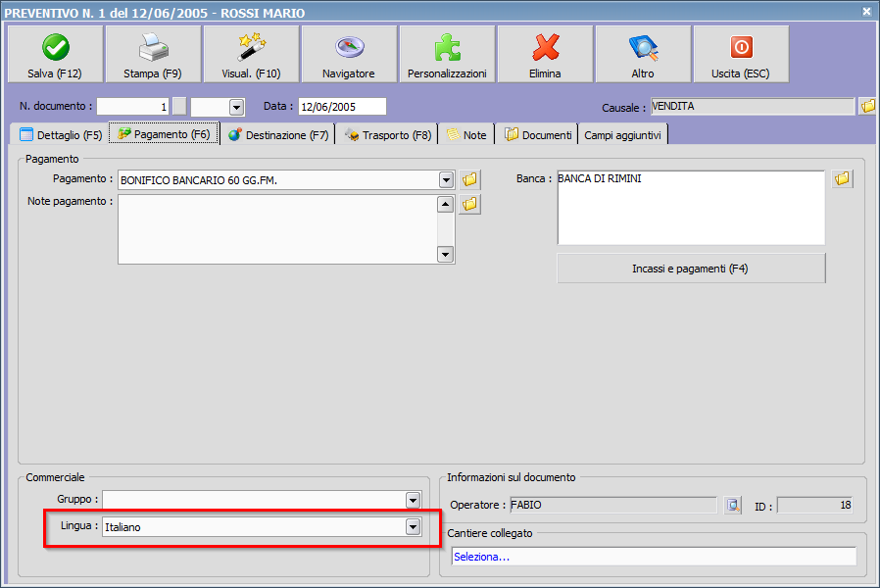Click the Seleziona... link under Cantiere collegato

tap(481, 557)
